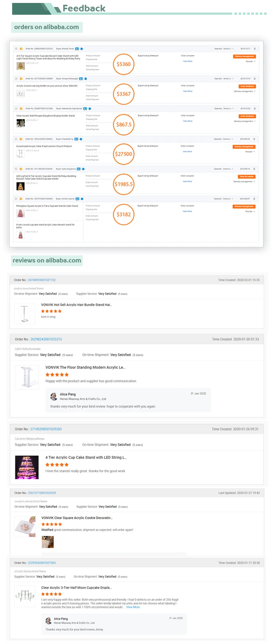Open order number 2474495900102​1152 link

pyautogui.click(x=42, y=280)
